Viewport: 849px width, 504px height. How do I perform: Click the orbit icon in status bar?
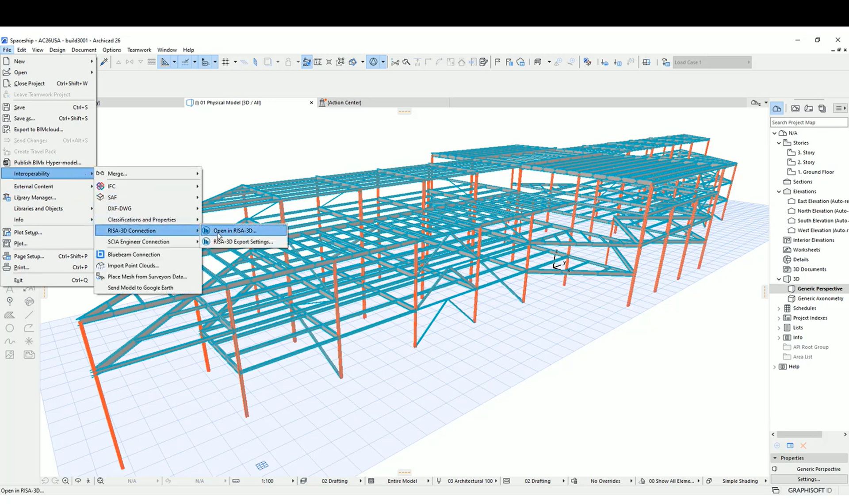tap(78, 481)
